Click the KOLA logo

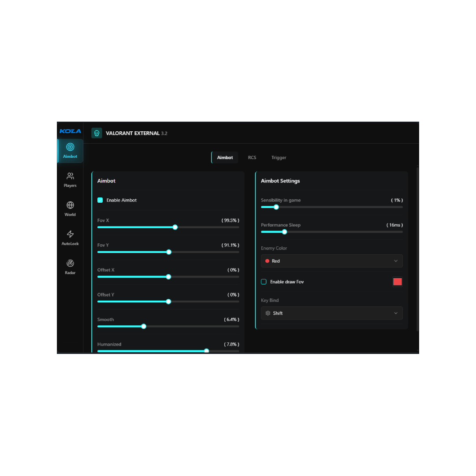pos(70,131)
